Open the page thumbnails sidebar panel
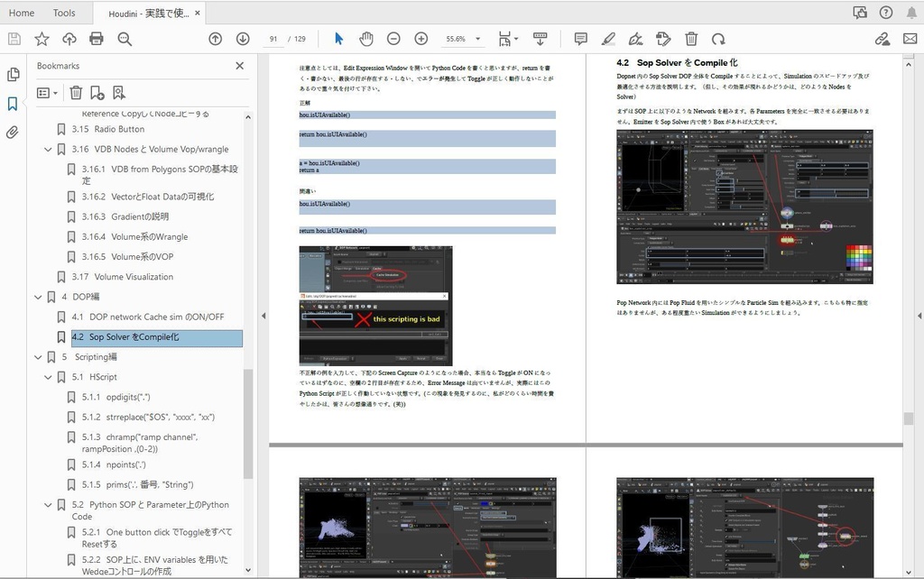Image resolution: width=924 pixels, height=579 pixels. (13, 74)
